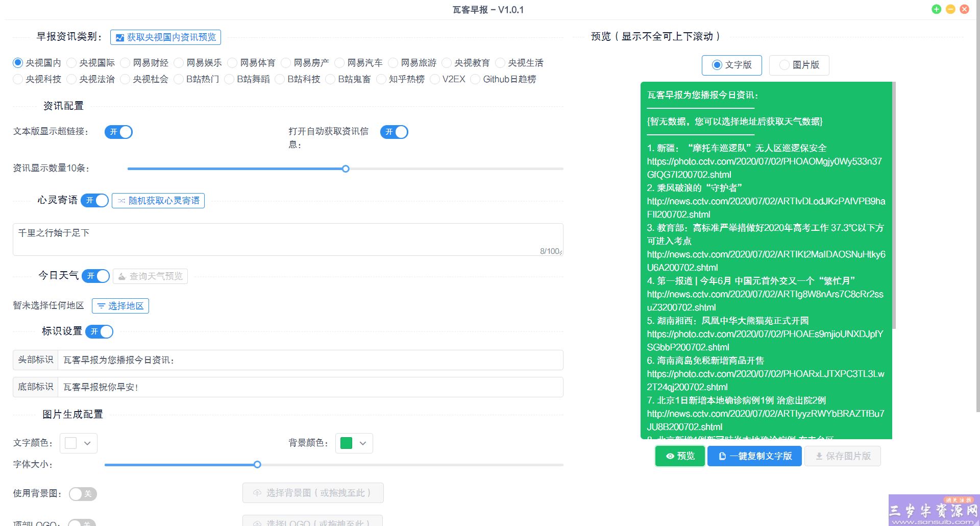Screen dimensions: 980x526
Task: Click the 资讯显示数量 slider handle
Action: point(346,169)
